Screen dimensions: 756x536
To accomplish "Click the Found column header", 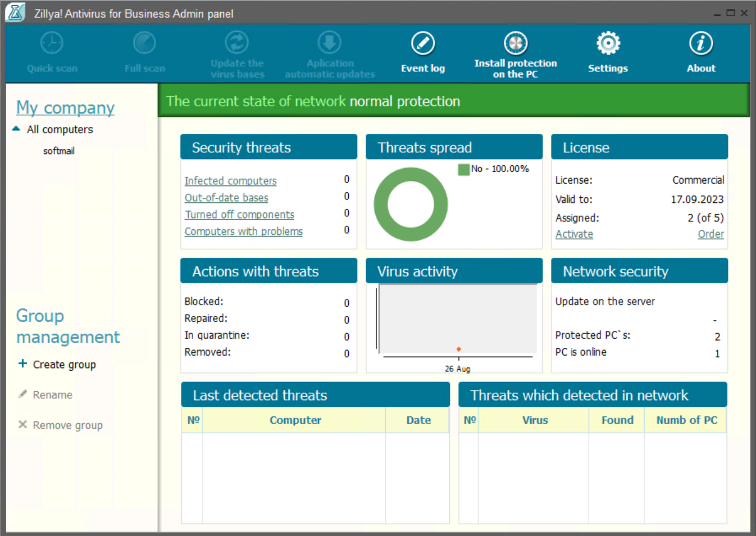I will (x=617, y=420).
